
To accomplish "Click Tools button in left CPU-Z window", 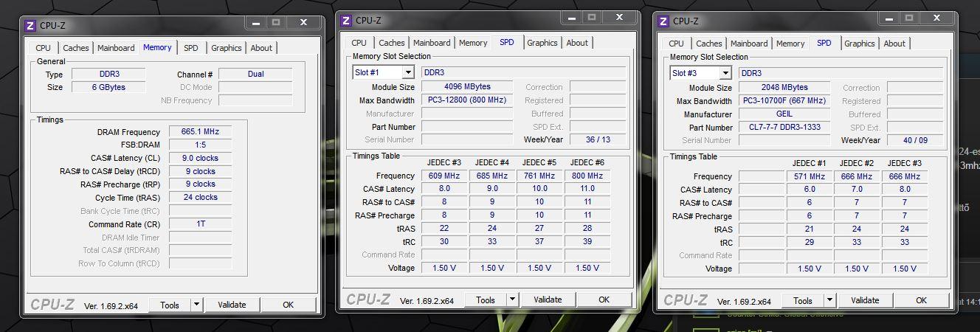I will [170, 305].
